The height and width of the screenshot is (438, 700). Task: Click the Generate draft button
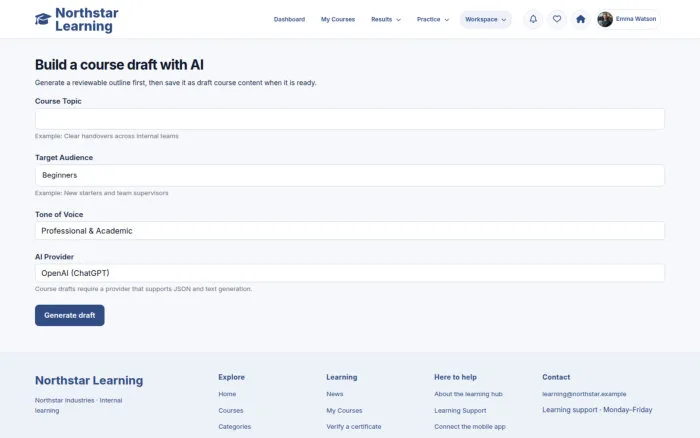pyautogui.click(x=70, y=315)
